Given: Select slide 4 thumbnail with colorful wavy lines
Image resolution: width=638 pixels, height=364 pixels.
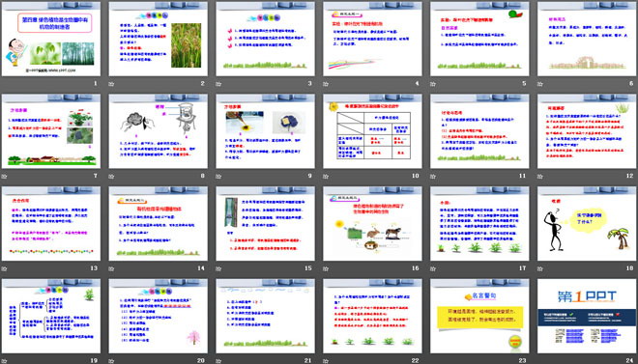Looking at the screenshot, I should [372, 39].
